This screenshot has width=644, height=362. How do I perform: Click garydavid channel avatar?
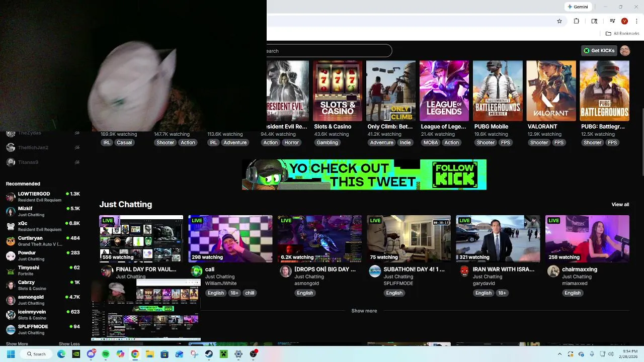(x=464, y=271)
